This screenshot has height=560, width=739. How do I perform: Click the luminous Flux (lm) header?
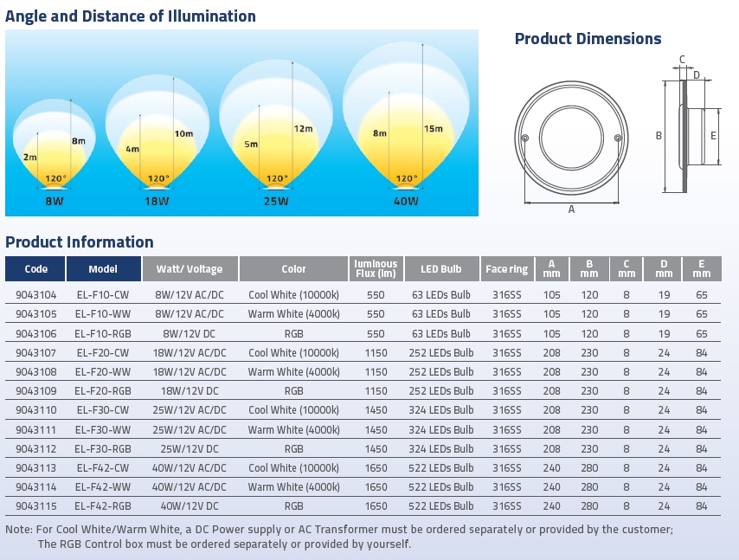coord(376,269)
